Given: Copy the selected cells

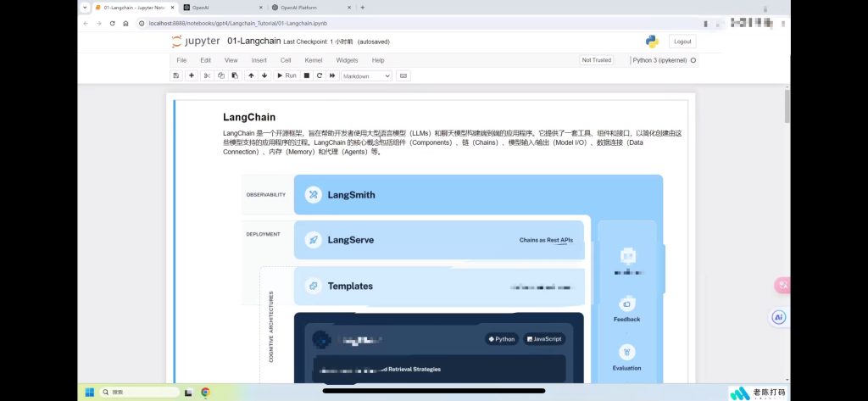Looking at the screenshot, I should [x=221, y=76].
